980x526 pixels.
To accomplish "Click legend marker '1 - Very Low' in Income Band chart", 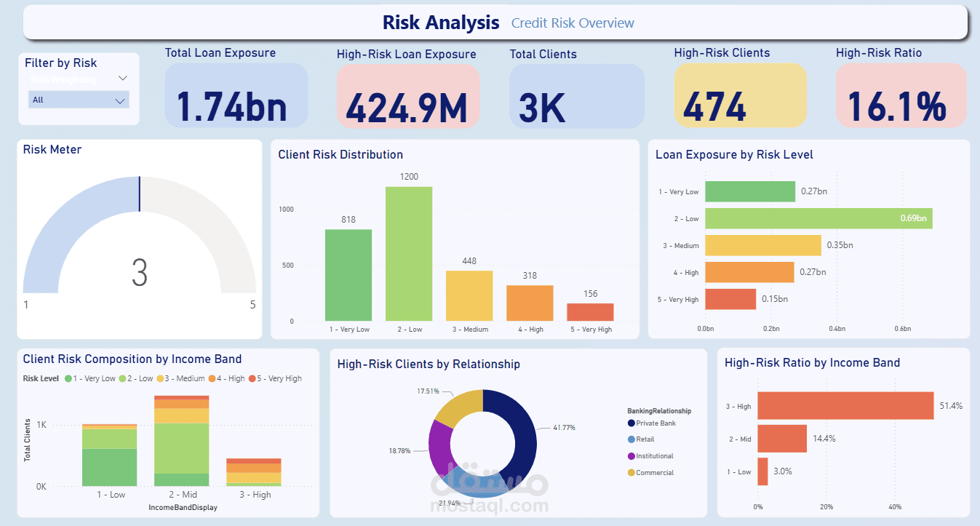I will [x=68, y=378].
